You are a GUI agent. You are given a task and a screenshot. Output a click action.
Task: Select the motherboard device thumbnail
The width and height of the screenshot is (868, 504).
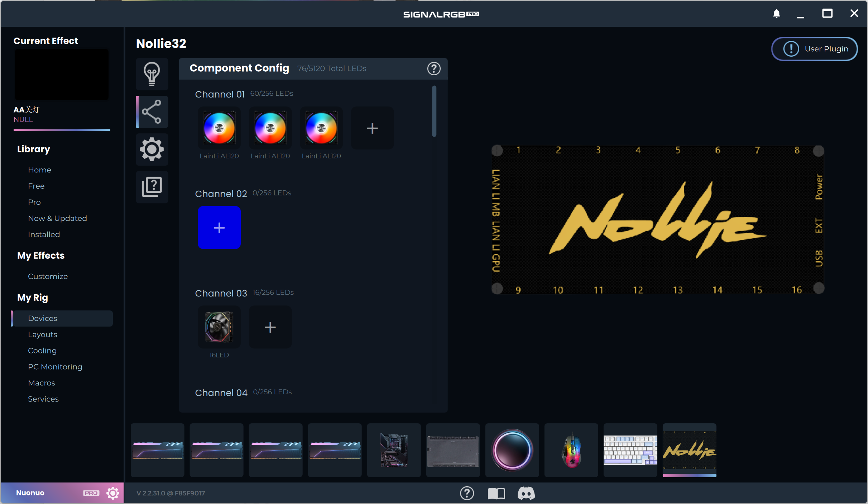click(x=394, y=450)
